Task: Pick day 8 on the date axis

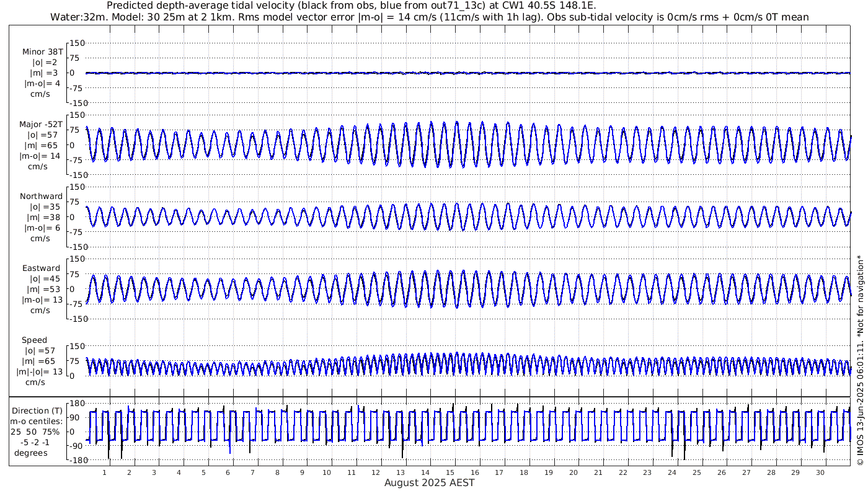Action: coord(278,472)
